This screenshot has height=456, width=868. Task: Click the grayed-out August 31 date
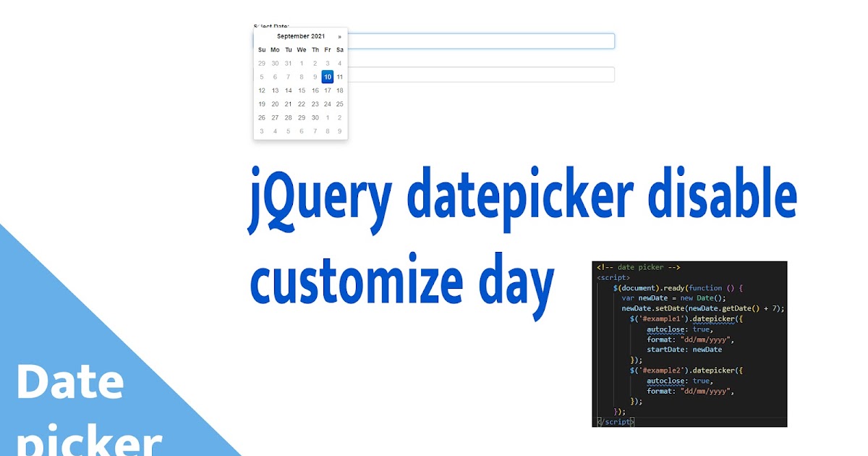(288, 63)
